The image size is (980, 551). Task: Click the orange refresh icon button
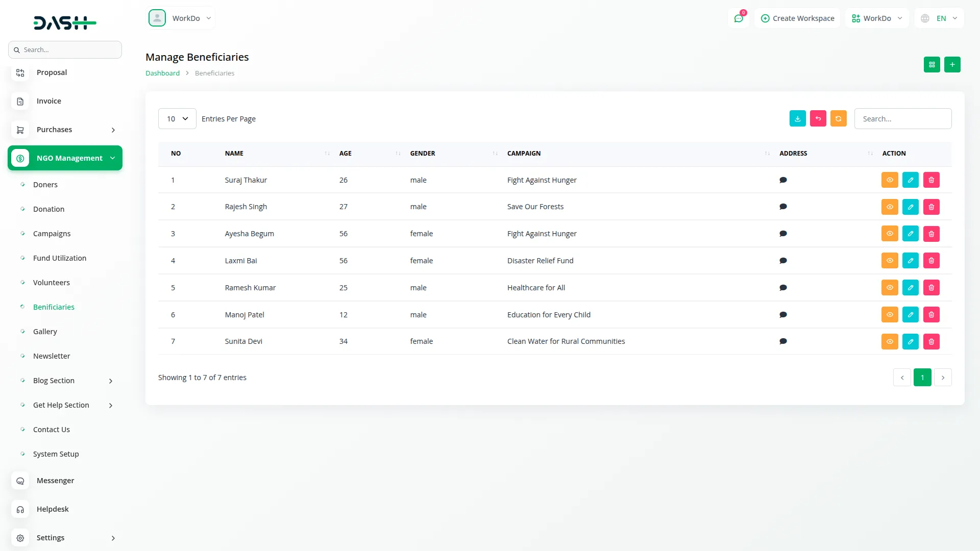click(838, 118)
